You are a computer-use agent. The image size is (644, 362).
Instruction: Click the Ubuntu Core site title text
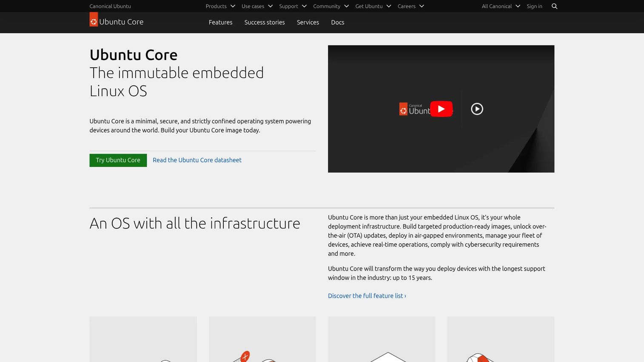(x=121, y=22)
